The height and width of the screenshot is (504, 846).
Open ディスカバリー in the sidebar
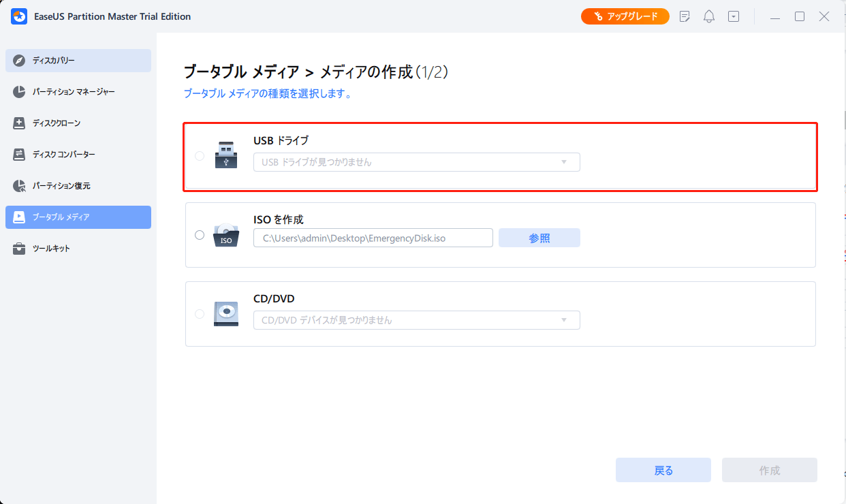[78, 61]
